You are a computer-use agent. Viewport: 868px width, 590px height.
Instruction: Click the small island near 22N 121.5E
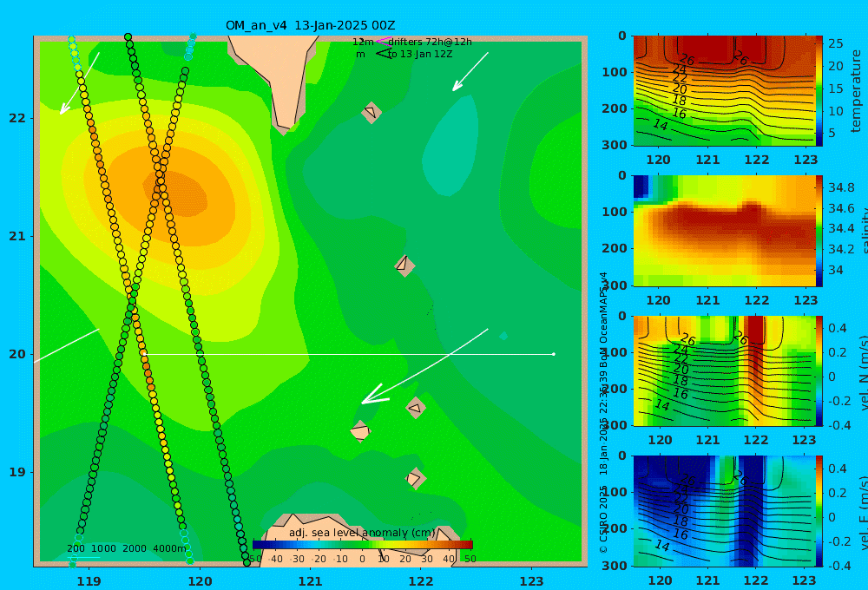click(x=372, y=112)
